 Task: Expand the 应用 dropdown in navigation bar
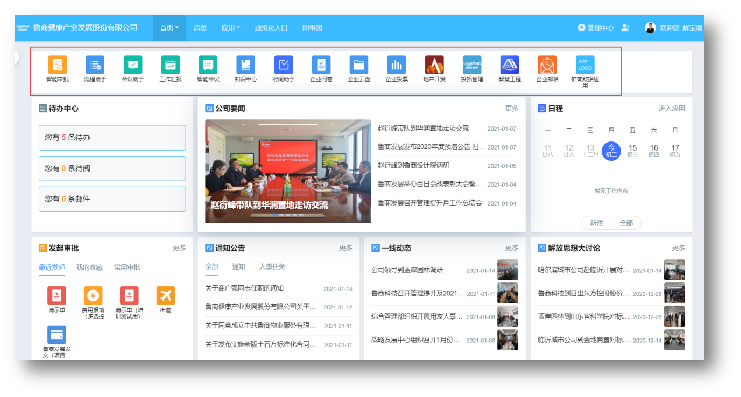click(x=231, y=28)
